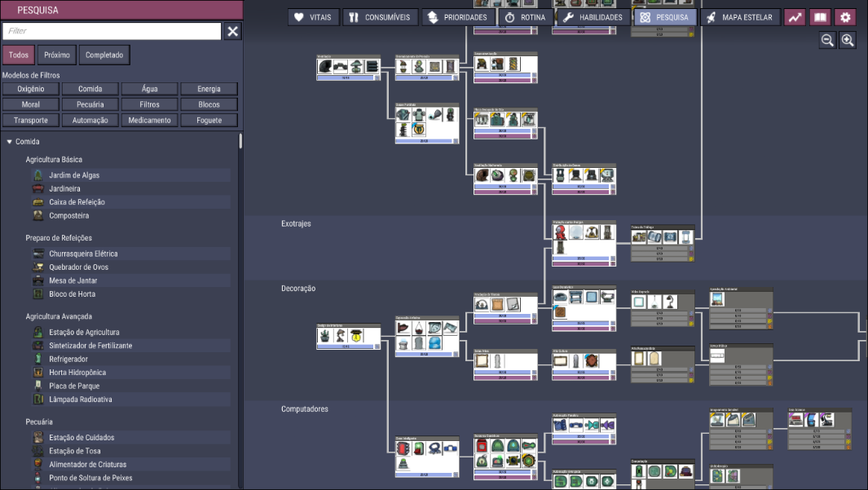Apply the Transporte filter template
This screenshot has width=868, height=490.
[30, 120]
